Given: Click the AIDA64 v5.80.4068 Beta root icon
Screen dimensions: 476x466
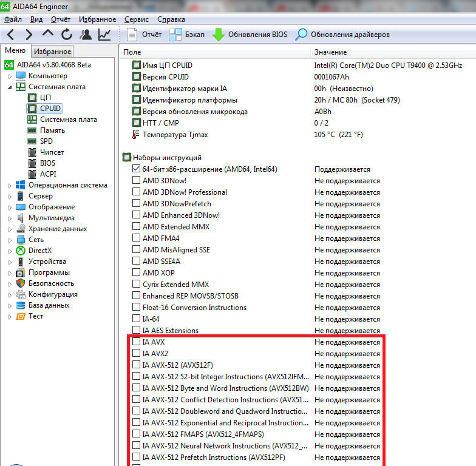Looking at the screenshot, I should [9, 64].
